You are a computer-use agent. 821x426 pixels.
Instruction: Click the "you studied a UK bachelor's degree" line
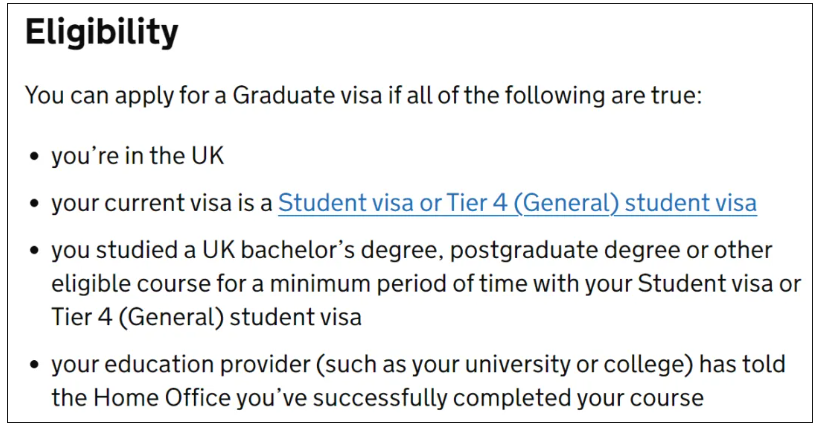coord(412,250)
